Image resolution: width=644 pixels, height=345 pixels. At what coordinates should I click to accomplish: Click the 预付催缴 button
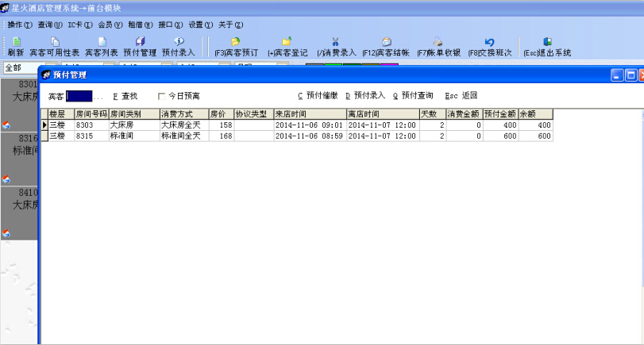click(318, 95)
